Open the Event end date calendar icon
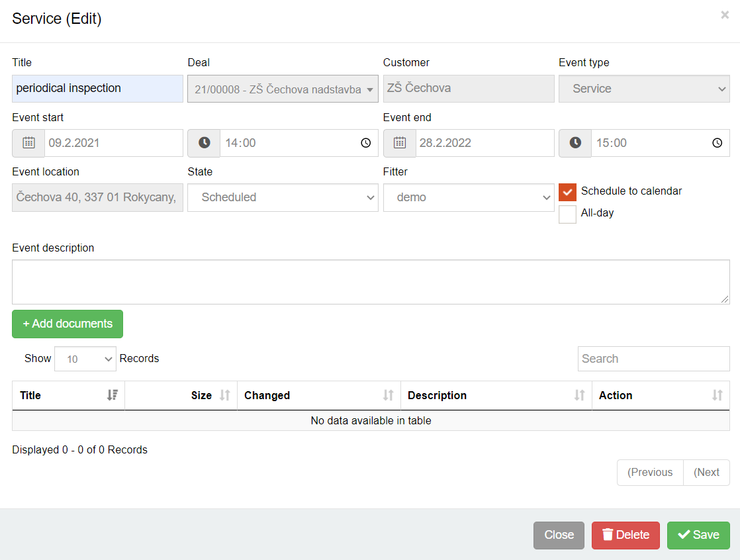The image size is (740, 560). pyautogui.click(x=400, y=143)
